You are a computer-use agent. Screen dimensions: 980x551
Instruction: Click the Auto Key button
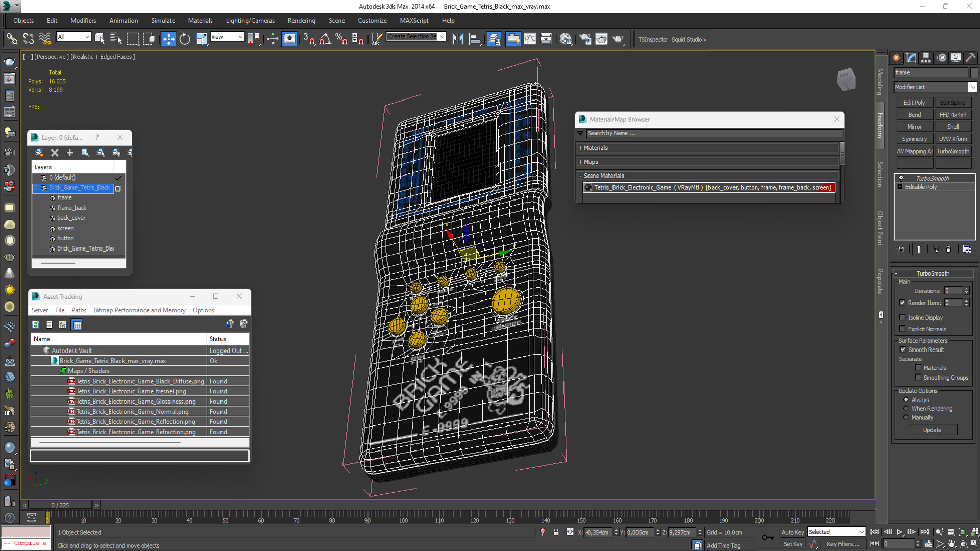click(793, 532)
